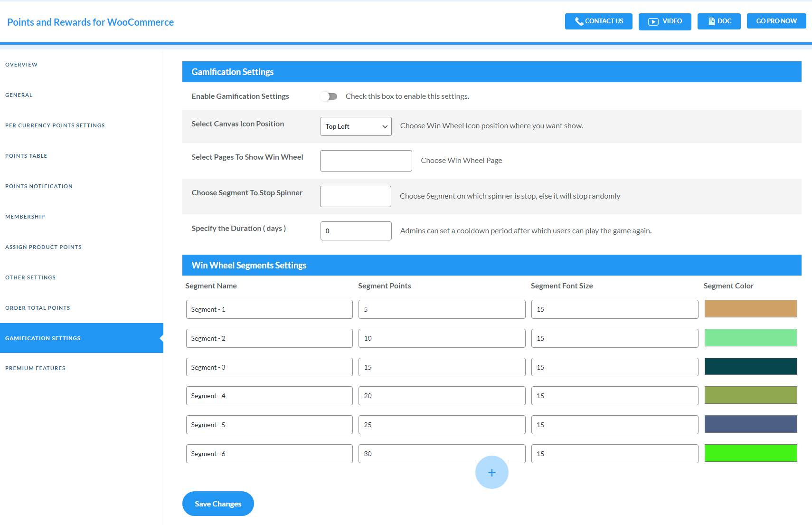Open Choose Segment To Stop Spinner field
The height and width of the screenshot is (525, 812).
pyautogui.click(x=356, y=196)
